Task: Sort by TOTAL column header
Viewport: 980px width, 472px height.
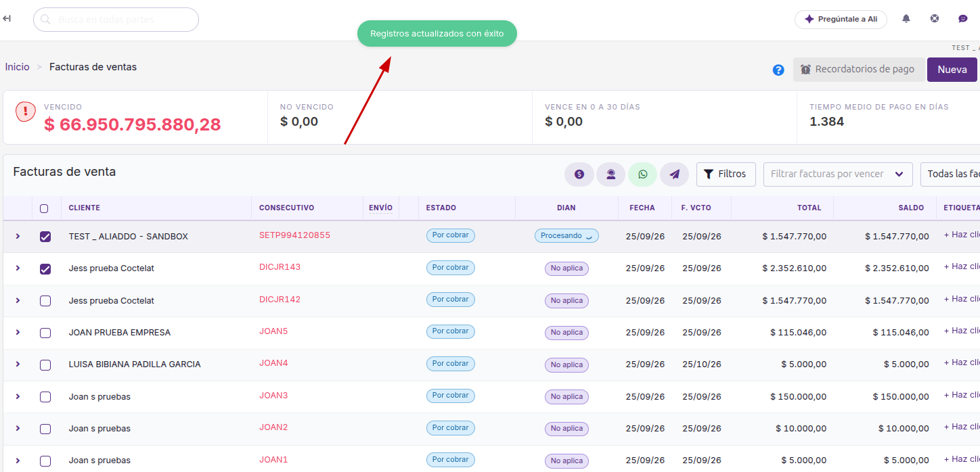Action: tap(809, 208)
